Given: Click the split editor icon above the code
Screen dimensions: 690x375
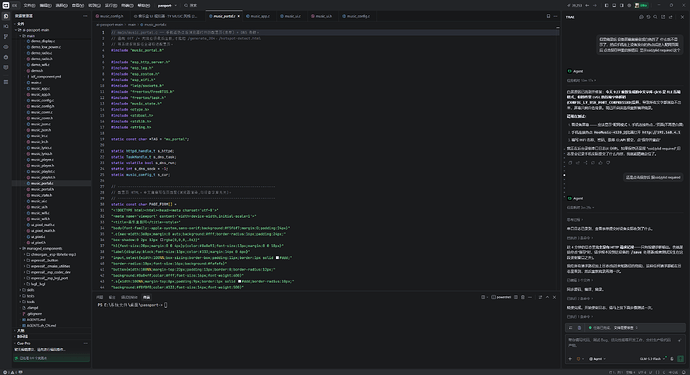Looking at the screenshot, I should click(548, 16).
